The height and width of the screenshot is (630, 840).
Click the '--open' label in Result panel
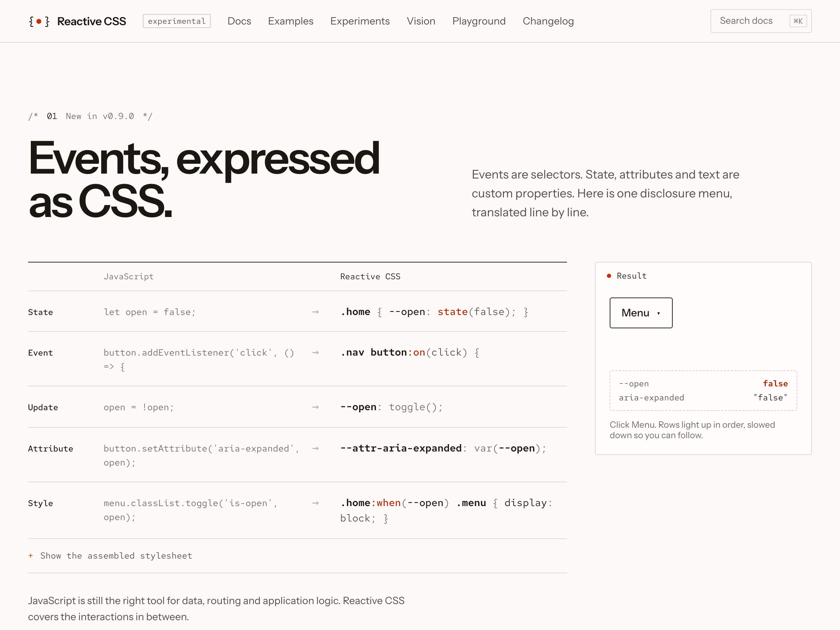pos(634,384)
